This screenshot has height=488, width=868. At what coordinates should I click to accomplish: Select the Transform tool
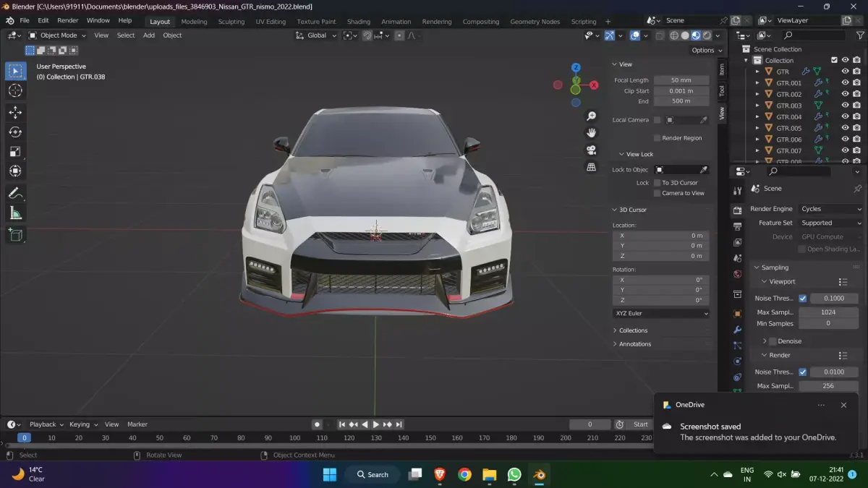pos(15,171)
